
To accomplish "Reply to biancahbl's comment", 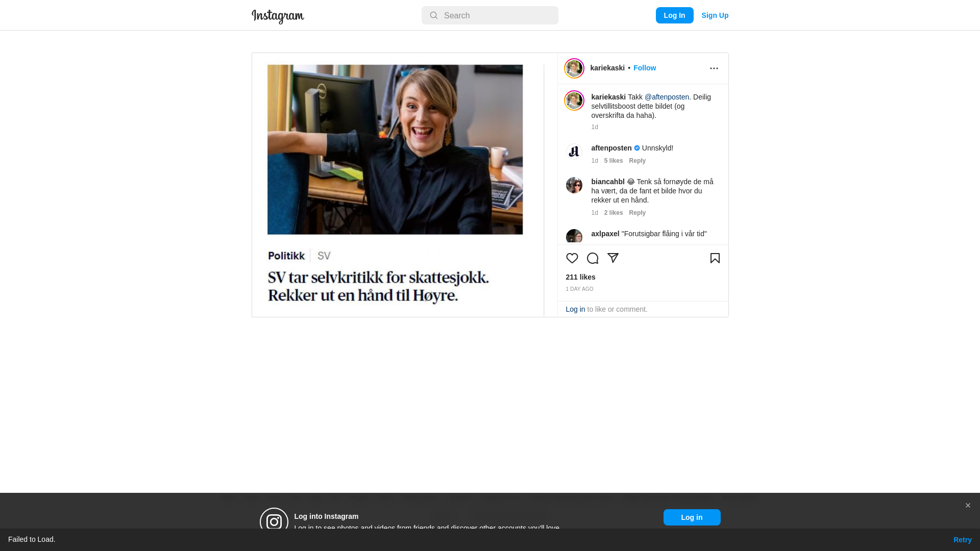I will [x=637, y=213].
